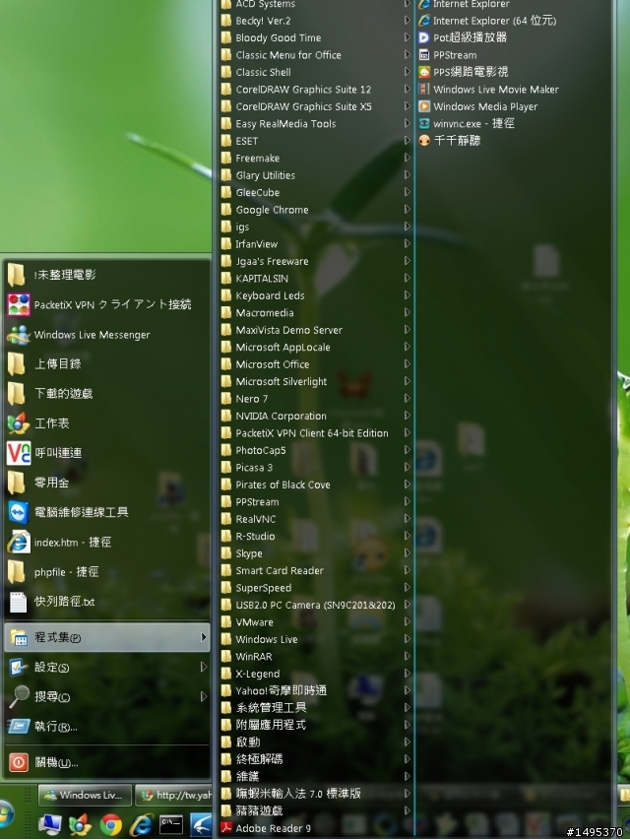Open the Freemake program folder
The image size is (630, 840).
tap(316, 158)
